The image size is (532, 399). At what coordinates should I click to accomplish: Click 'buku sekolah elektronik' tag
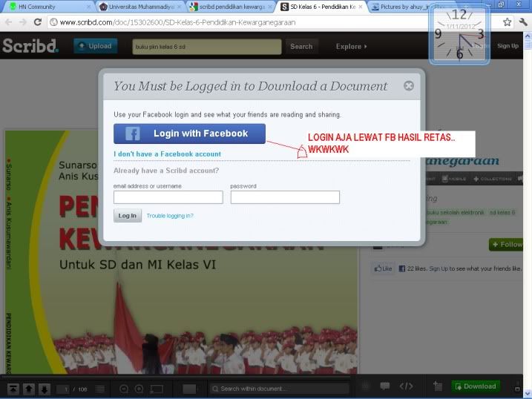[x=456, y=213]
